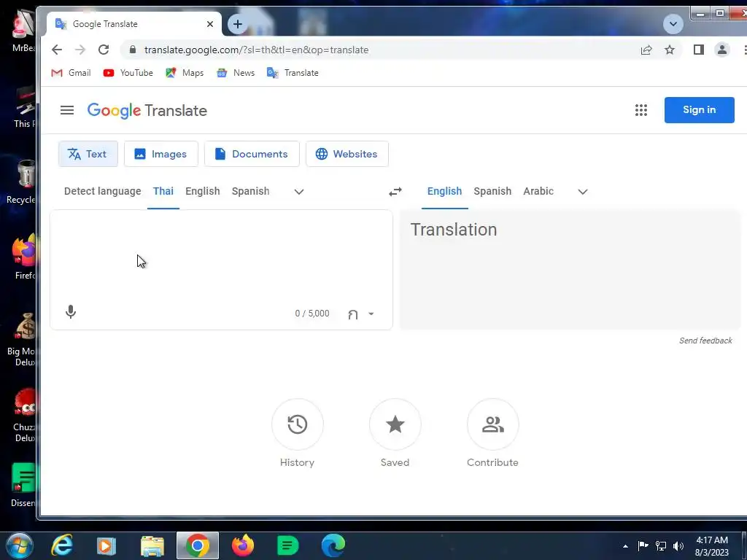This screenshot has width=747, height=560.
Task: Open the Google Translate main menu hamburger
Action: [66, 110]
